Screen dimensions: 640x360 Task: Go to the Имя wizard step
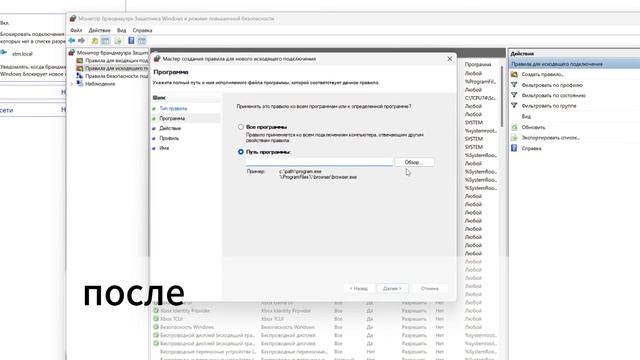click(164, 148)
